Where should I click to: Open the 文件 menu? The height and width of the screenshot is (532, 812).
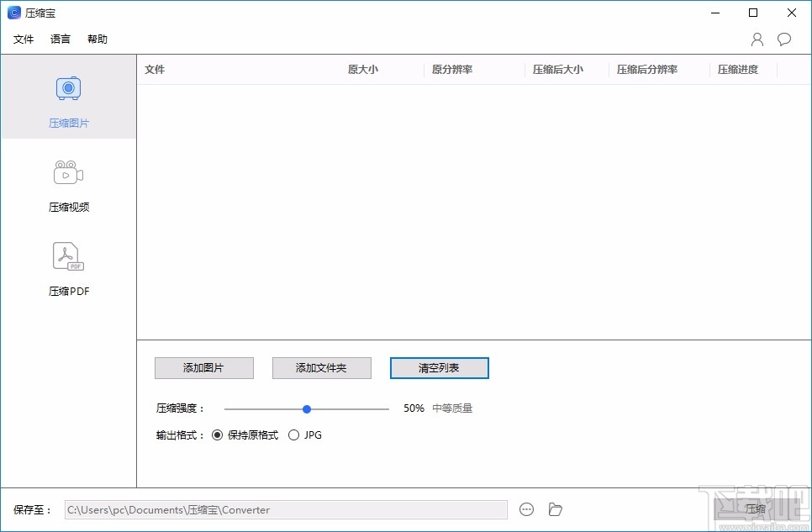pos(24,39)
